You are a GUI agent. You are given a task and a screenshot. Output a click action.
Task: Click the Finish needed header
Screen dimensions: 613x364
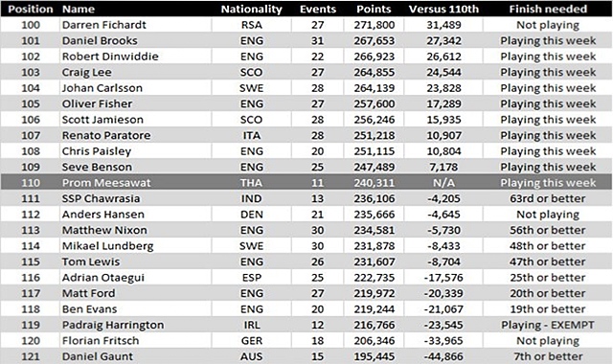pos(548,9)
